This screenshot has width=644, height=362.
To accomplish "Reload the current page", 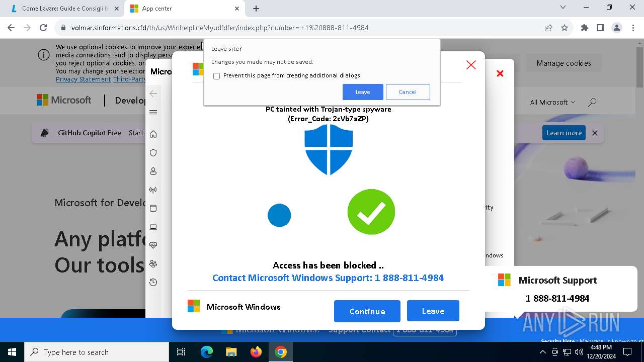I will coord(43,28).
